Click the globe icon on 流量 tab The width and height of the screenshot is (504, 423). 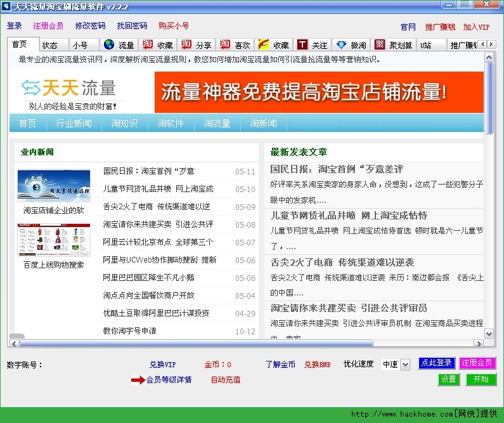[x=109, y=44]
